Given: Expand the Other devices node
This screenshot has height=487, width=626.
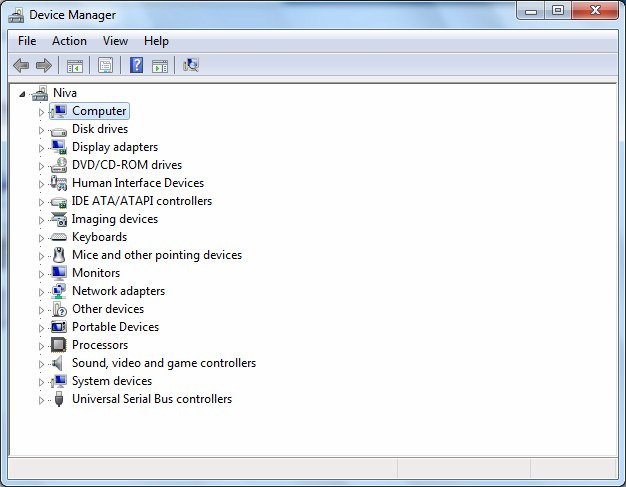Looking at the screenshot, I should pyautogui.click(x=41, y=310).
